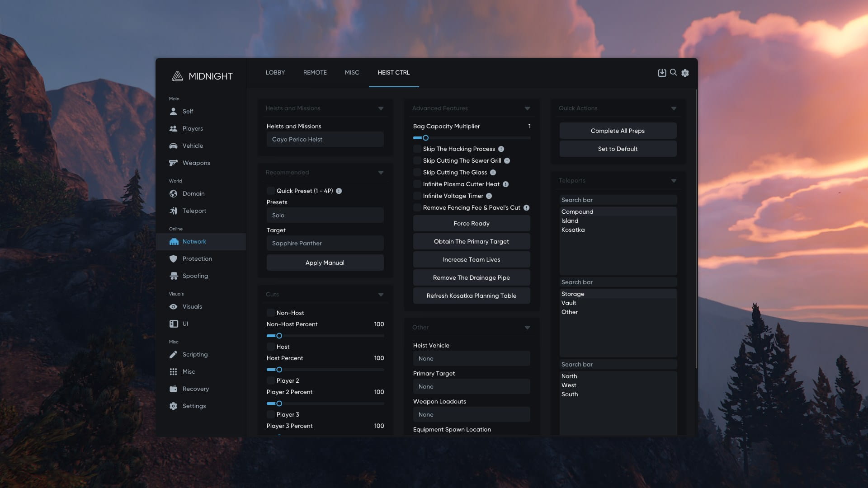Click the gear icon in top-right header
The image size is (868, 488).
pos(685,73)
